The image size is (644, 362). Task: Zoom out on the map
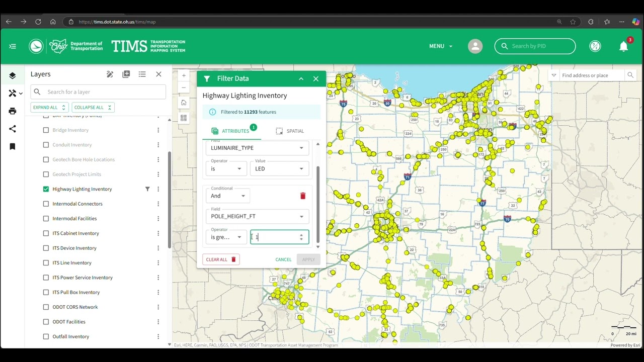184,87
